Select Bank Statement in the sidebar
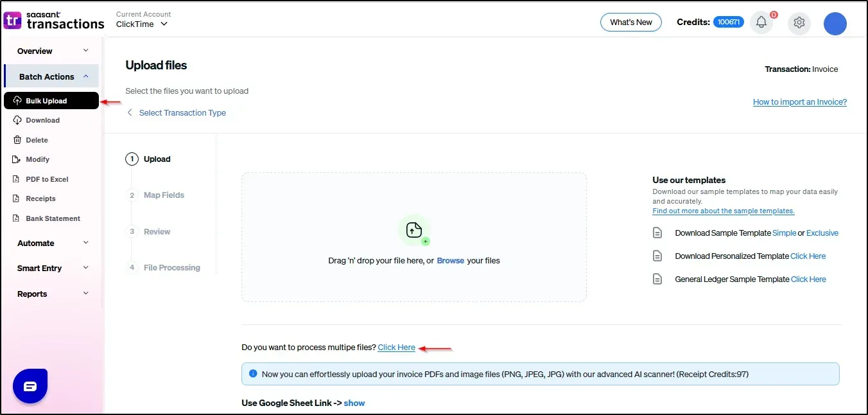This screenshot has width=868, height=415. coord(53,218)
